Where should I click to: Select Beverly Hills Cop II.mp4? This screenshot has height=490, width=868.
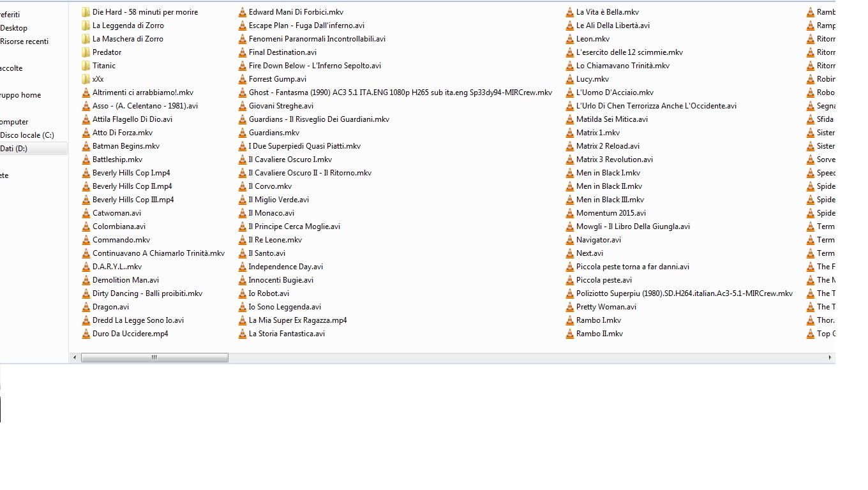coord(132,186)
